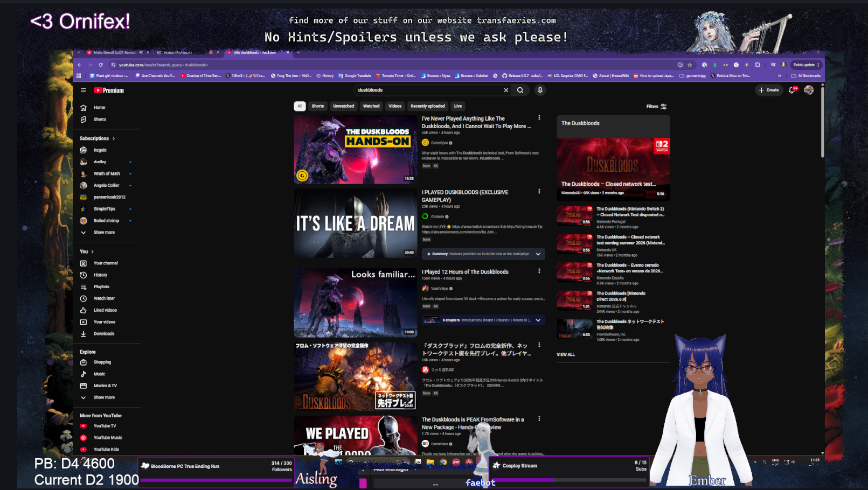
Task: Open the All Bookmarks folder
Action: tap(806, 76)
